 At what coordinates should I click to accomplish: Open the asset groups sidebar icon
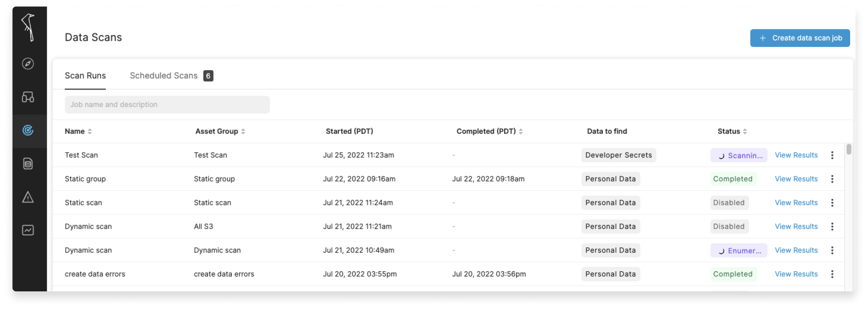pyautogui.click(x=28, y=97)
